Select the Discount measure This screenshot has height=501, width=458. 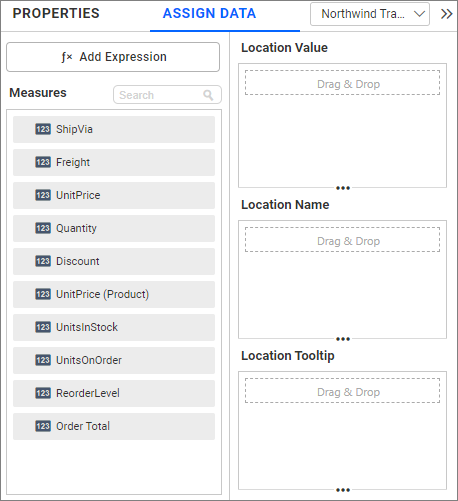[114, 261]
